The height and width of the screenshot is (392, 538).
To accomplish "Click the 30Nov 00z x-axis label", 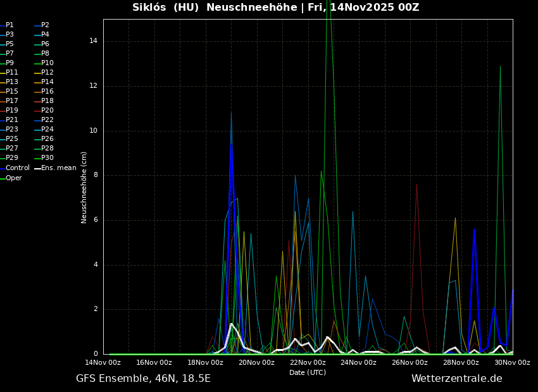I will tap(512, 363).
